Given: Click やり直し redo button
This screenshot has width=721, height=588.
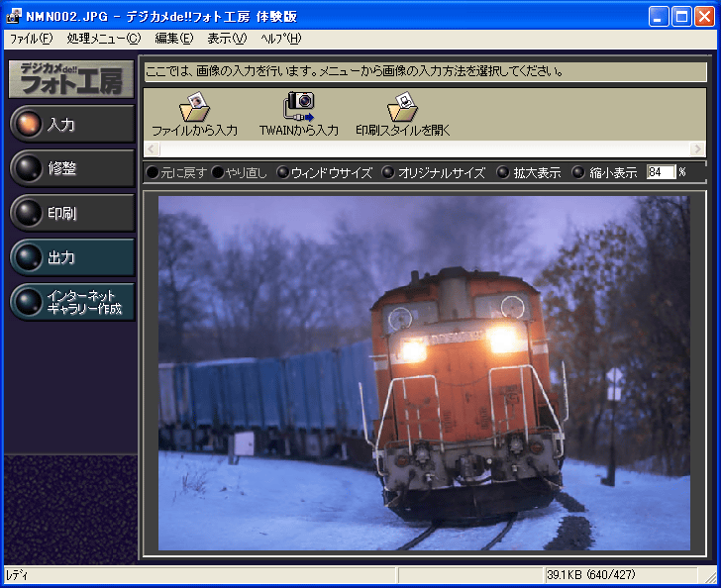Looking at the screenshot, I should [239, 172].
